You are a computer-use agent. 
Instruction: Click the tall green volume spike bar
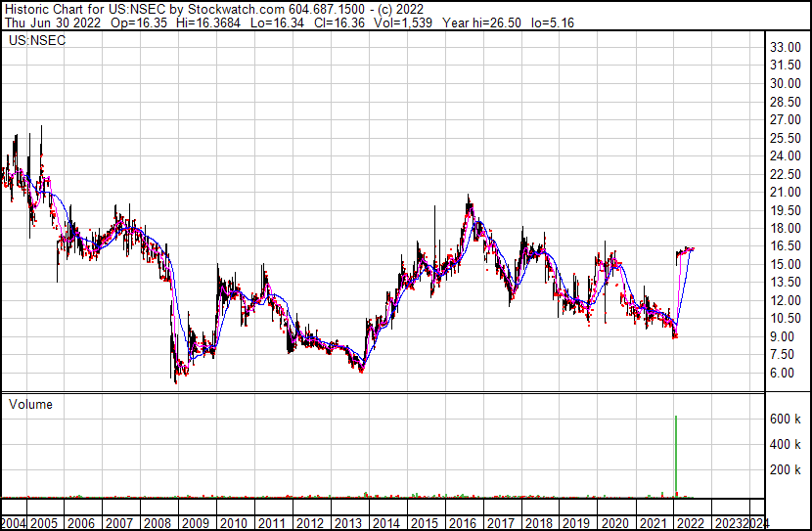[x=675, y=455]
